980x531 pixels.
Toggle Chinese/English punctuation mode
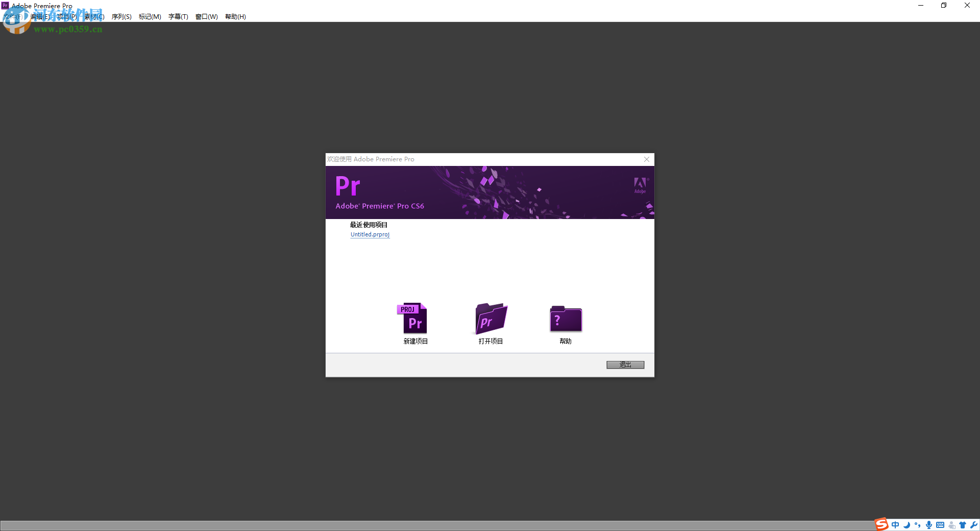coord(918,525)
